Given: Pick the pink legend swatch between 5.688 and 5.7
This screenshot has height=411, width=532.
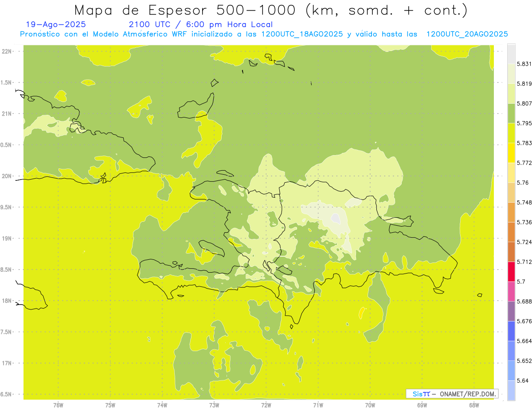Looking at the screenshot, I should [511, 291].
